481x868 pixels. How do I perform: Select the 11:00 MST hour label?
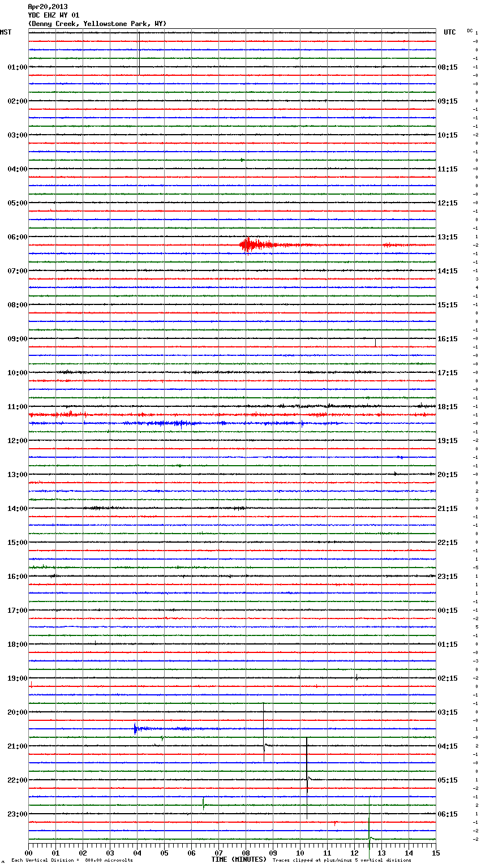[x=18, y=407]
